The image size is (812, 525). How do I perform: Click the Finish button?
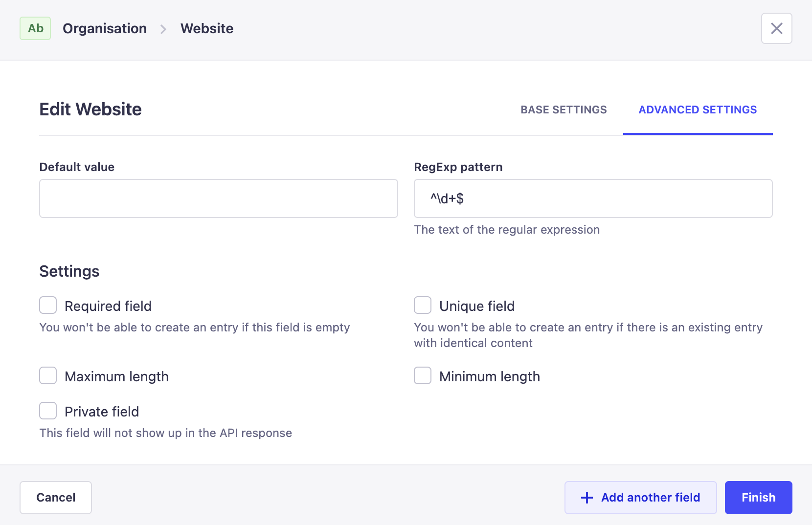pyautogui.click(x=758, y=497)
